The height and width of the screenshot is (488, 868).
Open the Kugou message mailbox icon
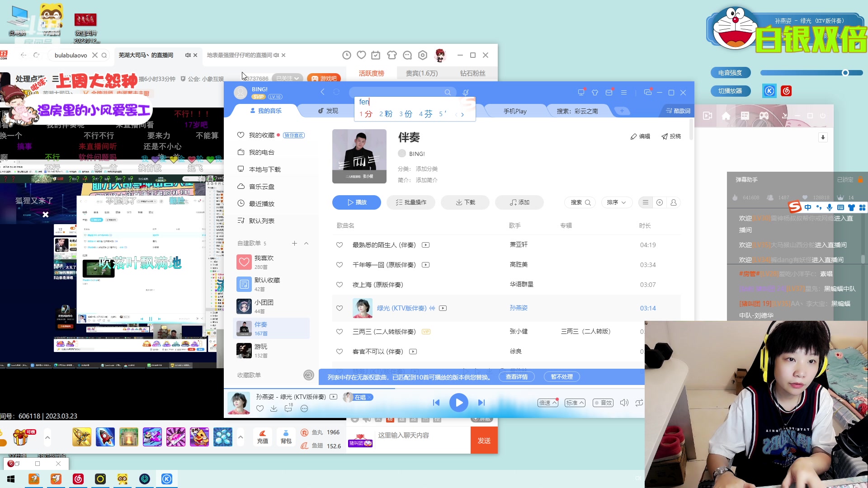tap(609, 93)
